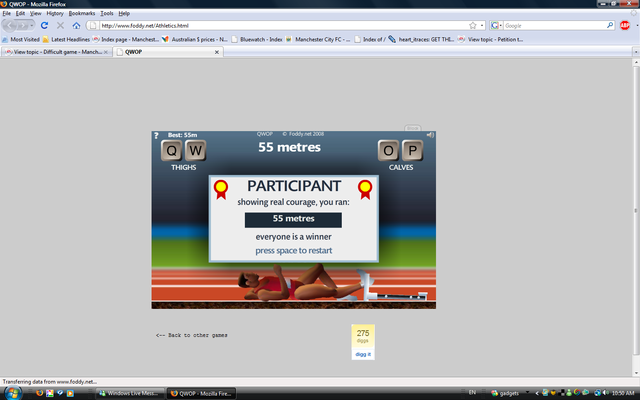Bookmark this page with the star icon
Screen dimensions: 640x400
click(473, 25)
